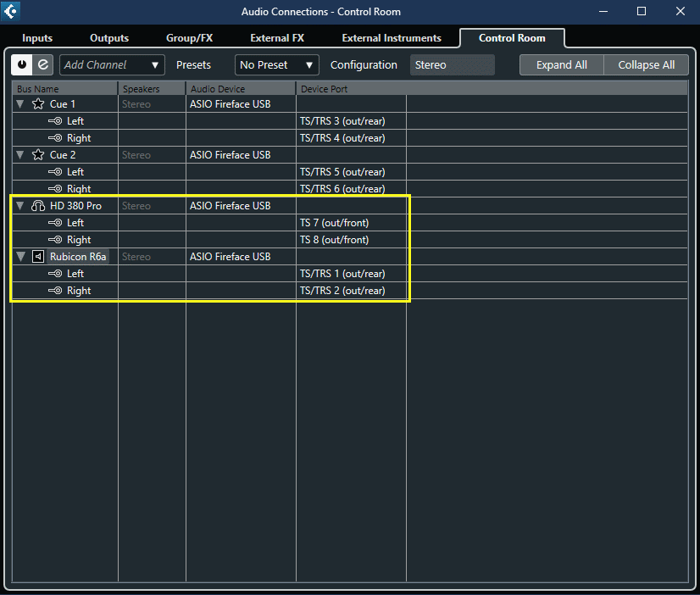This screenshot has height=595, width=700.
Task: Click the Speakers column header
Action: (152, 88)
